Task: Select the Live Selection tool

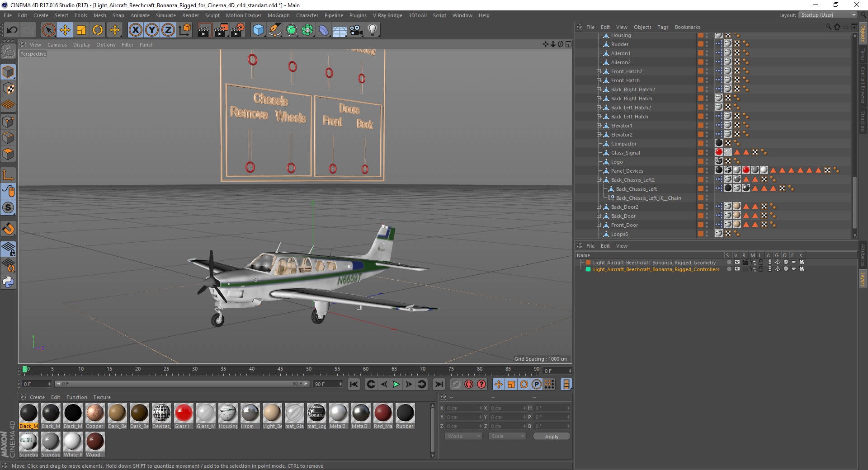Action: (48, 30)
